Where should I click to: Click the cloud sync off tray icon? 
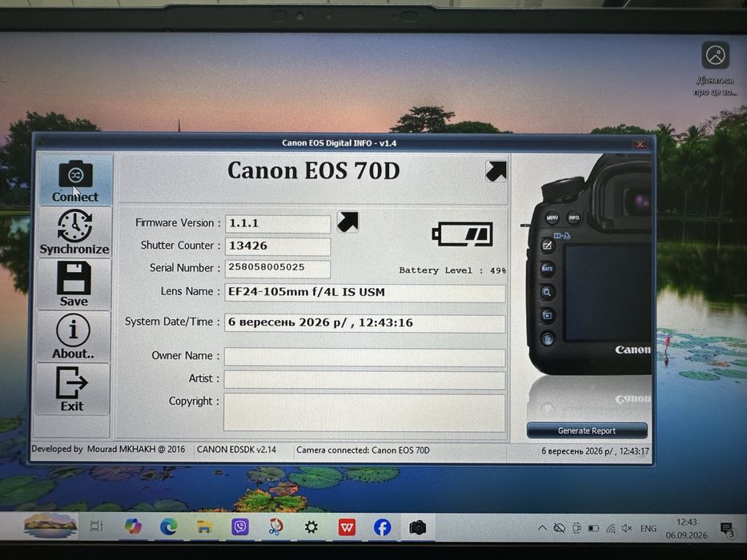coord(560,528)
